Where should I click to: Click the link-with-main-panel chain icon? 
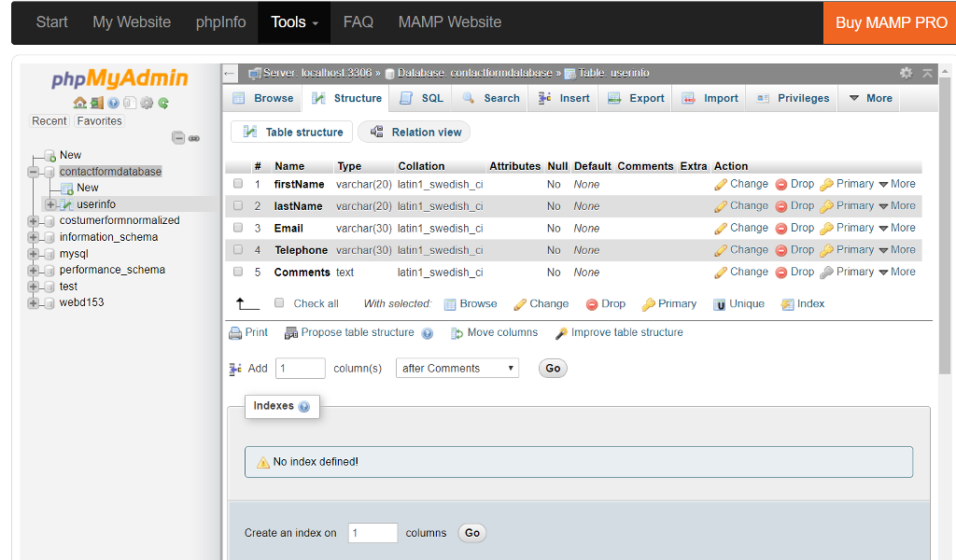pyautogui.click(x=194, y=138)
